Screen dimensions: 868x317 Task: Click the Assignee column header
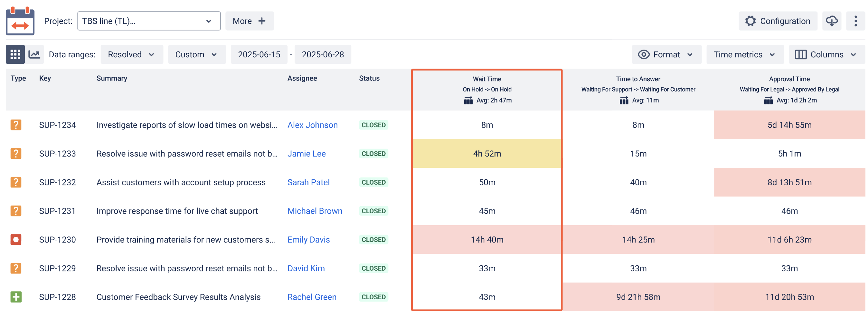(x=302, y=78)
